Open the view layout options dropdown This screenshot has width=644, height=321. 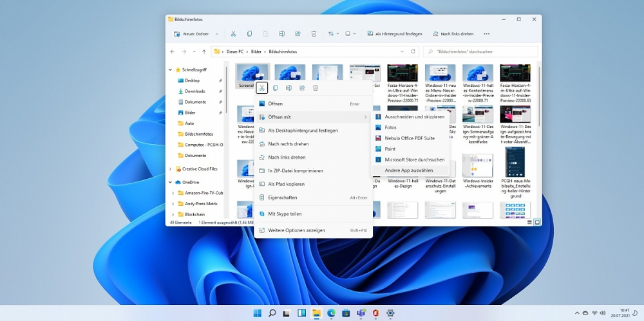[350, 33]
